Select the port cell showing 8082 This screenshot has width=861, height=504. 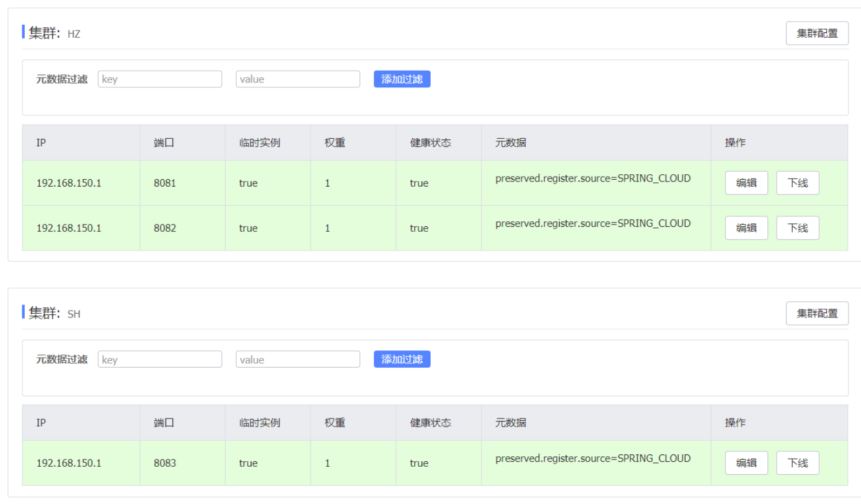165,228
